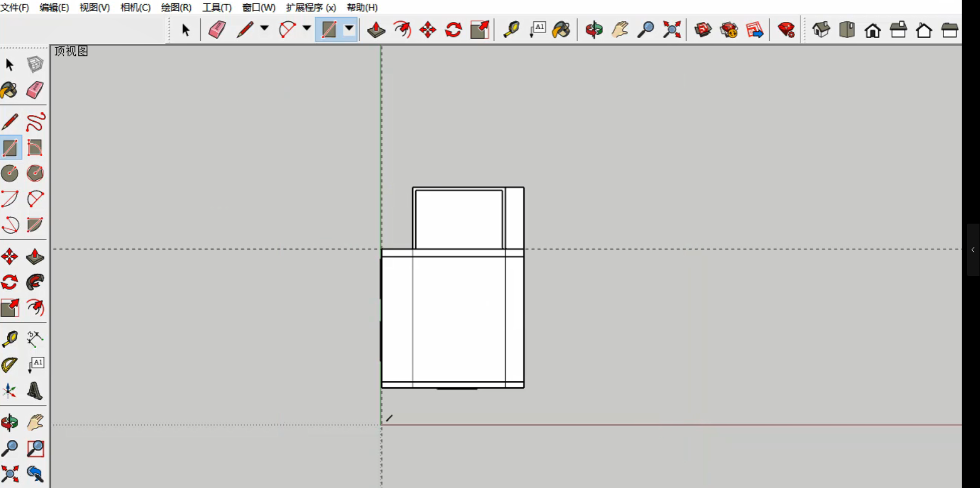
Task: Select the Freehand tool in left toolbar
Action: (35, 122)
